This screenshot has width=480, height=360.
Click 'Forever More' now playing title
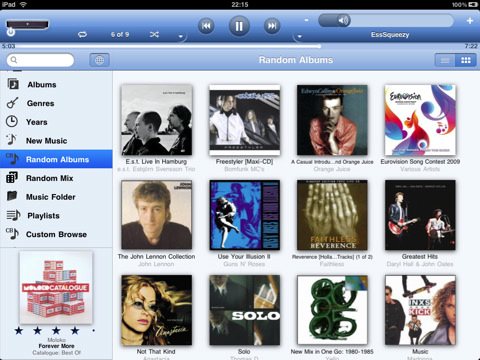56,346
